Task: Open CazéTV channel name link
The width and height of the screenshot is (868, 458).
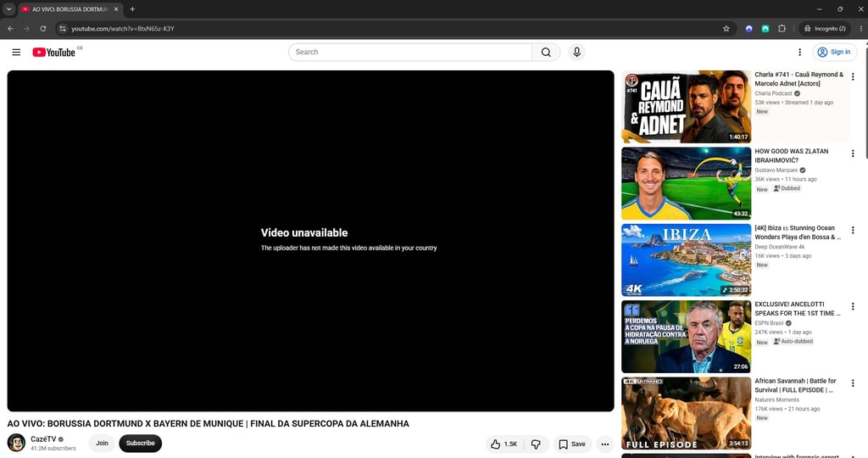Action: pyautogui.click(x=43, y=439)
